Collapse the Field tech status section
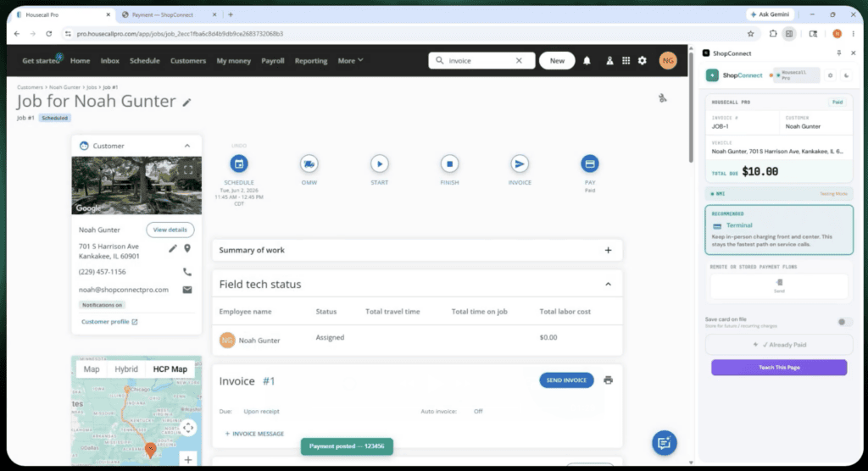 click(608, 285)
